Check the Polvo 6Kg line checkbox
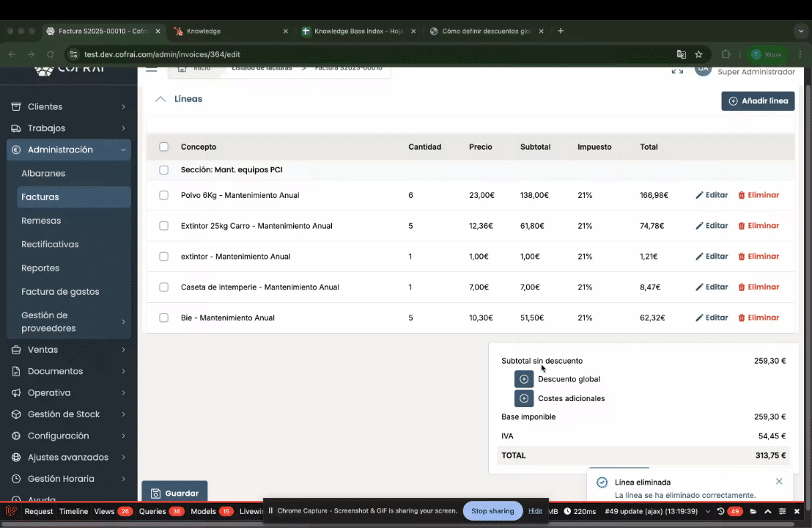Image resolution: width=812 pixels, height=528 pixels. [x=164, y=195]
